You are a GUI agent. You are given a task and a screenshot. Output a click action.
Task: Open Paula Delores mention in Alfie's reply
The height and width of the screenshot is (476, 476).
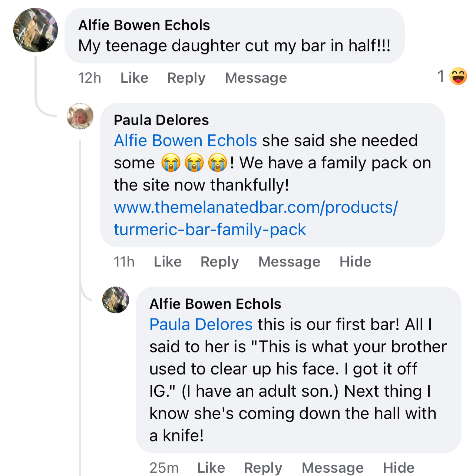[201, 325]
